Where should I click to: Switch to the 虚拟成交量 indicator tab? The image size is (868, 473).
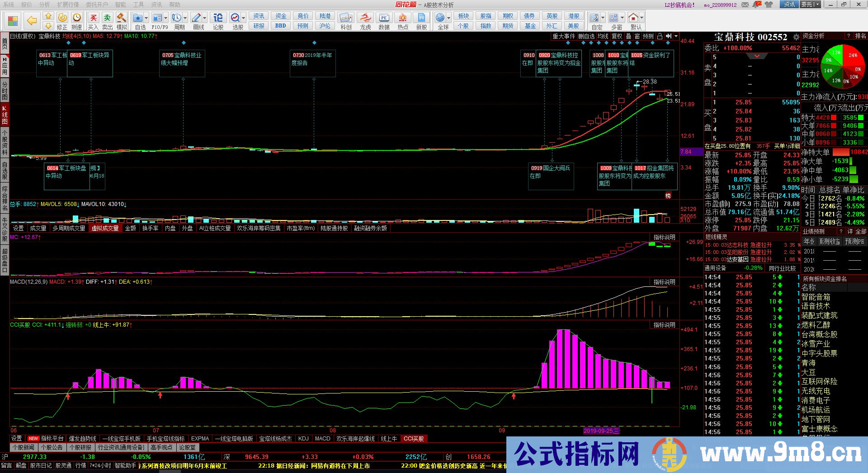tap(105, 228)
